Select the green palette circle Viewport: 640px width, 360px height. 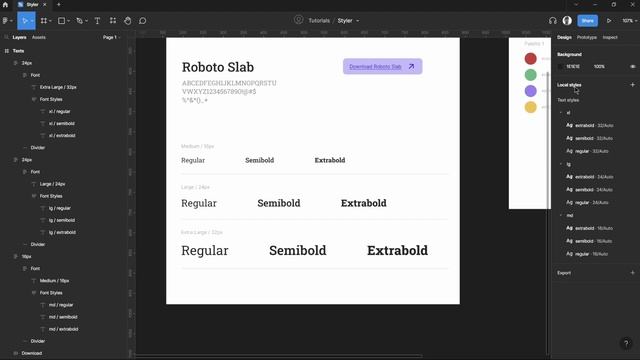(530, 75)
